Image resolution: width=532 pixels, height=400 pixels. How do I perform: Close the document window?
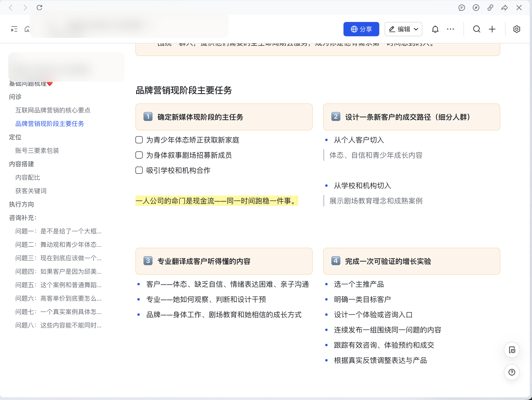point(519,8)
